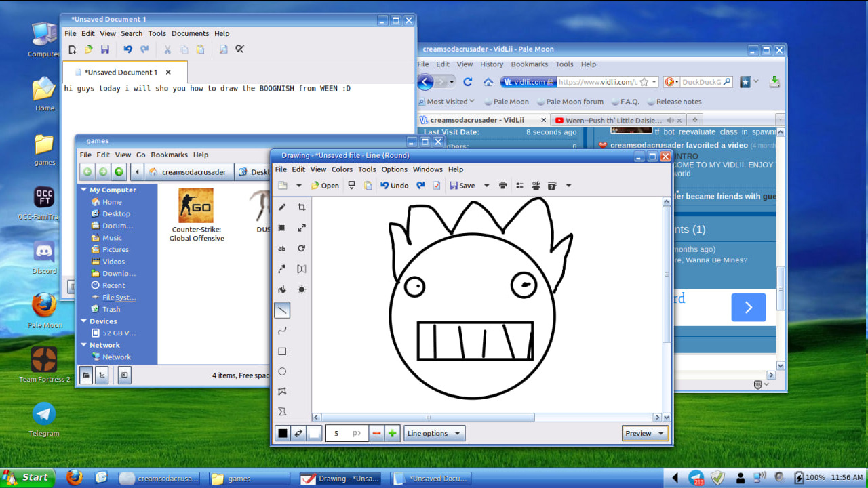Select the Circle shape tool

point(282,371)
